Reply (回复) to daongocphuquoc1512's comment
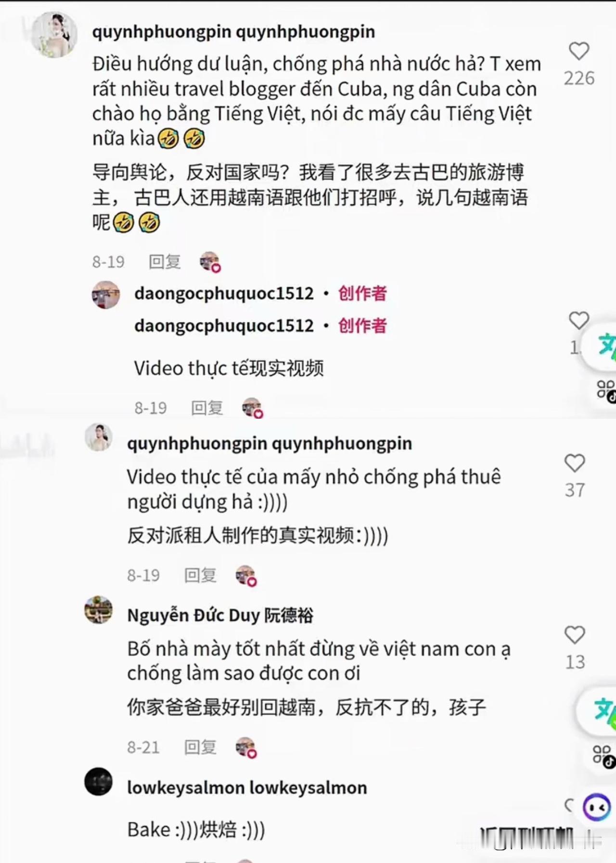Image resolution: width=616 pixels, height=863 pixels. [207, 408]
